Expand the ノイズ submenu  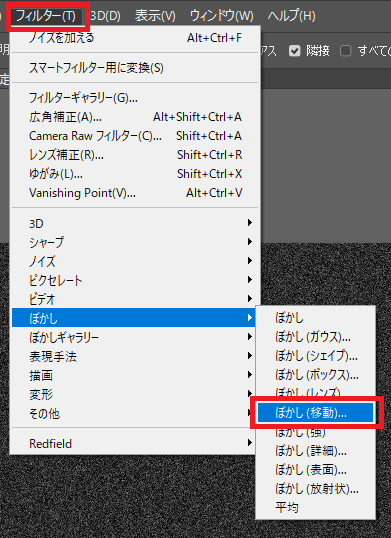135,261
